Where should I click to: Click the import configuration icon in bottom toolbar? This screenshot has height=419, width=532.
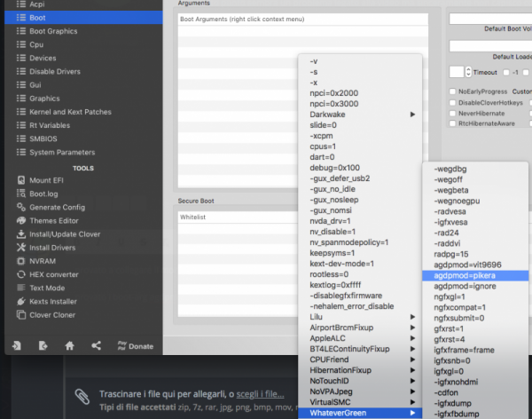click(x=16, y=346)
